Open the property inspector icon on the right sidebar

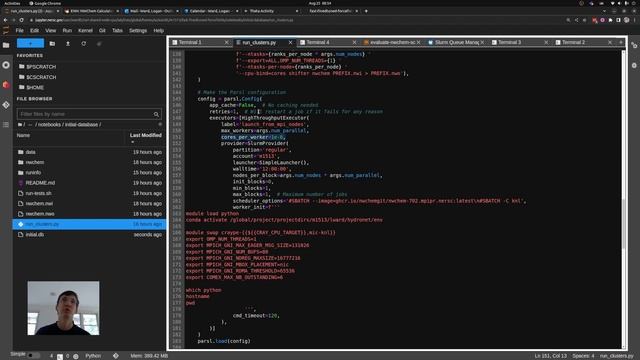pos(634,45)
